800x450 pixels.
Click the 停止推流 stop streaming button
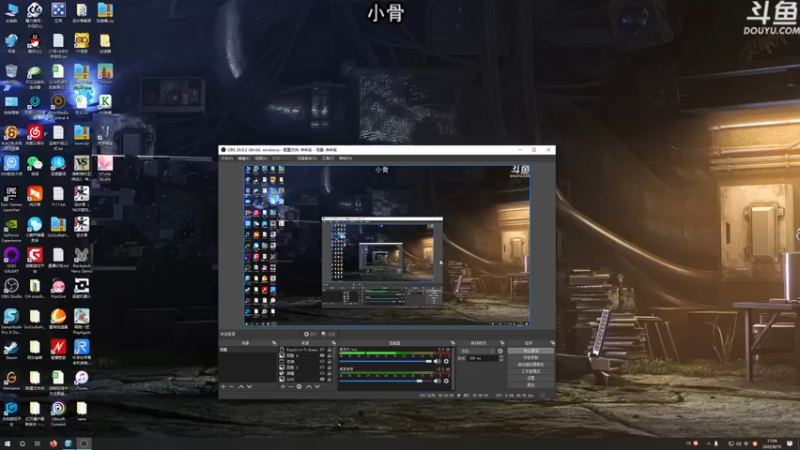(531, 351)
